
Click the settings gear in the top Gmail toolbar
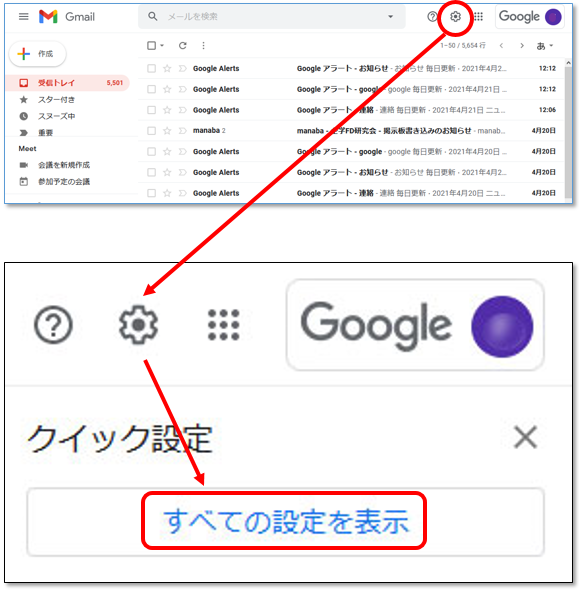455,17
